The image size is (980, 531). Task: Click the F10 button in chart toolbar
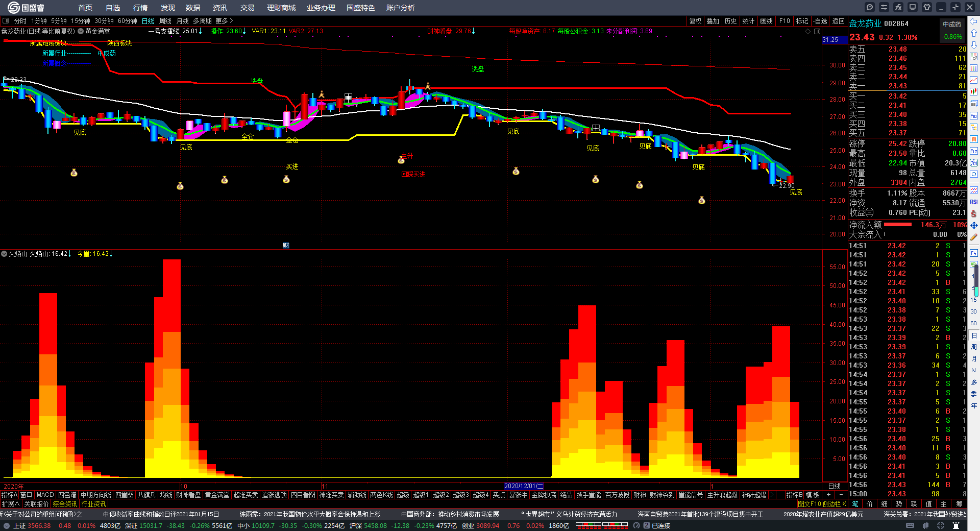pos(785,21)
